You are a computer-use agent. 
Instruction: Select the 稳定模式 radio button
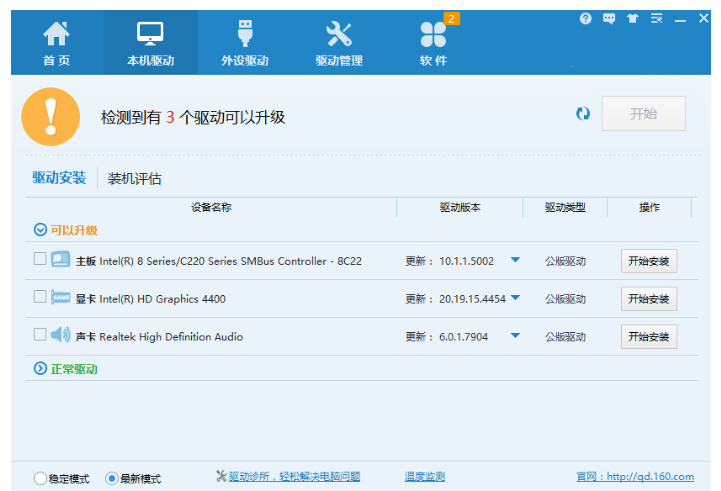click(40, 478)
